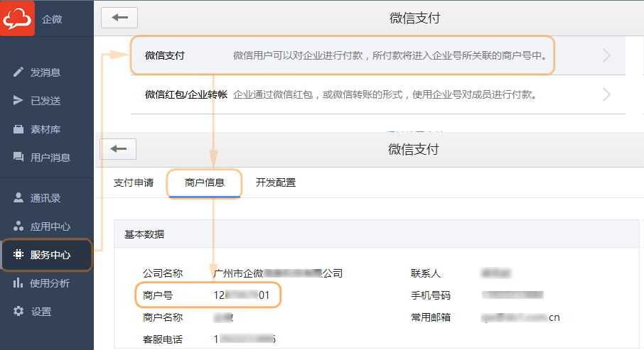Click the paper plane icon beside 已发送
This screenshot has width=644, height=350.
[18, 101]
